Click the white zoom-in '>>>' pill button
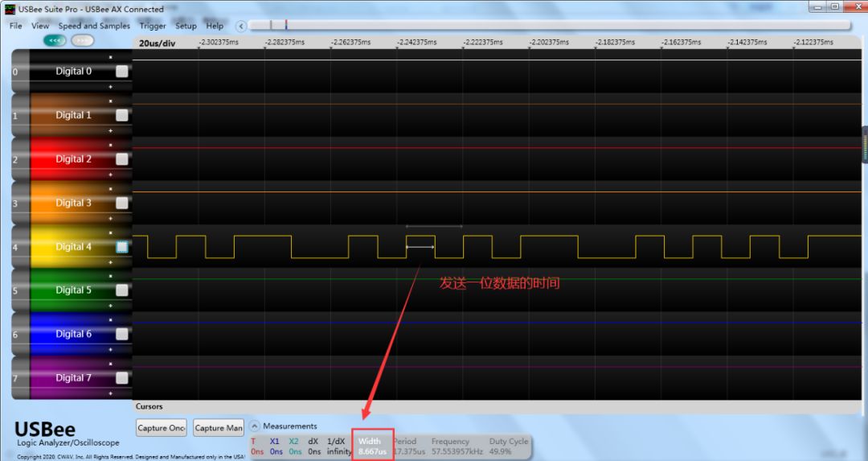The image size is (868, 461). (82, 40)
